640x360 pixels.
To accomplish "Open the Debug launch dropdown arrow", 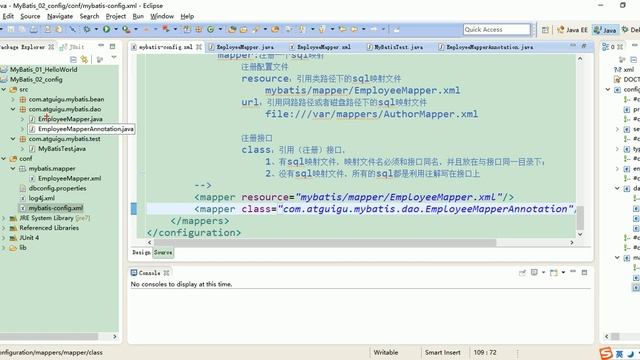I will click(x=96, y=29).
